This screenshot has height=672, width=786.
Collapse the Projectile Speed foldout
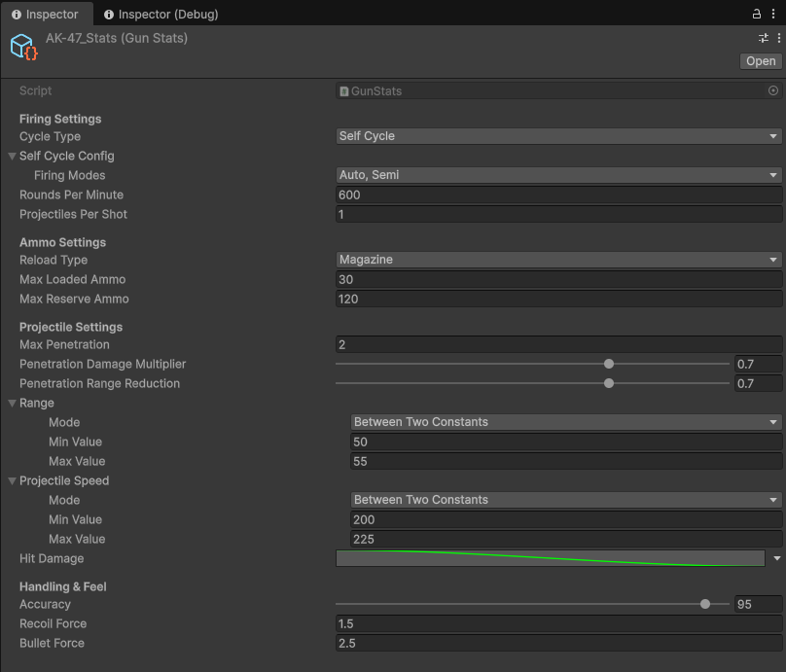12,480
